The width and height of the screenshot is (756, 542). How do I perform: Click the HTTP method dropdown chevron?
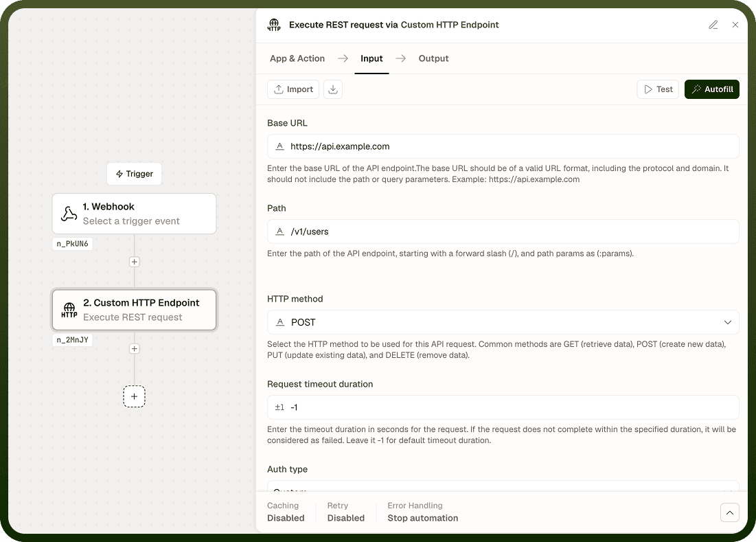728,322
